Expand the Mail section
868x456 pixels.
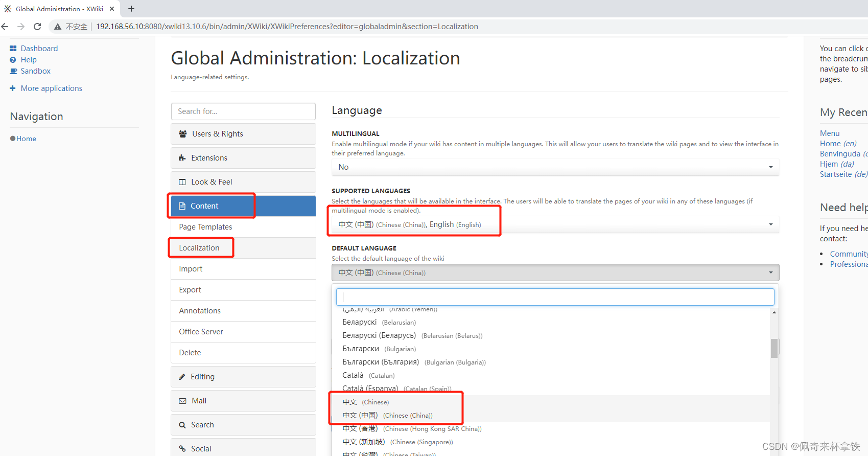click(243, 401)
